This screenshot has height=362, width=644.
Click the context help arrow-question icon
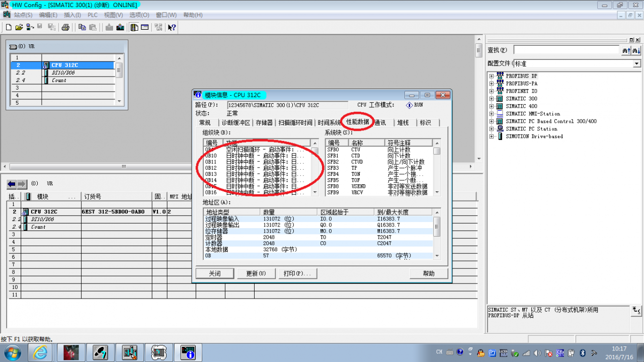click(172, 27)
